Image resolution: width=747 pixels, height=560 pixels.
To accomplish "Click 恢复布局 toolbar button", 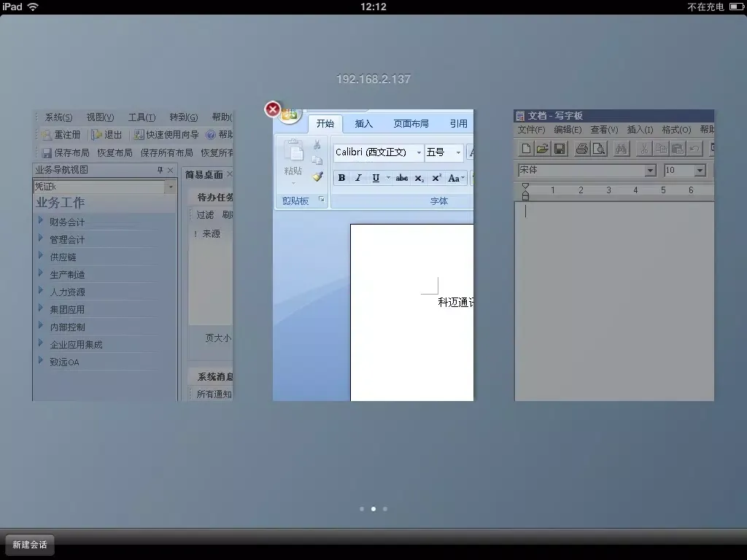I will [115, 153].
